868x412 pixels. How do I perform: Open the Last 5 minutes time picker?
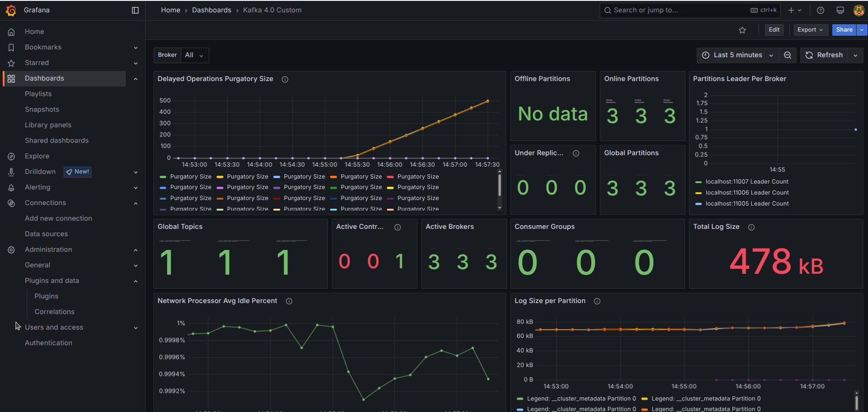[x=738, y=55]
